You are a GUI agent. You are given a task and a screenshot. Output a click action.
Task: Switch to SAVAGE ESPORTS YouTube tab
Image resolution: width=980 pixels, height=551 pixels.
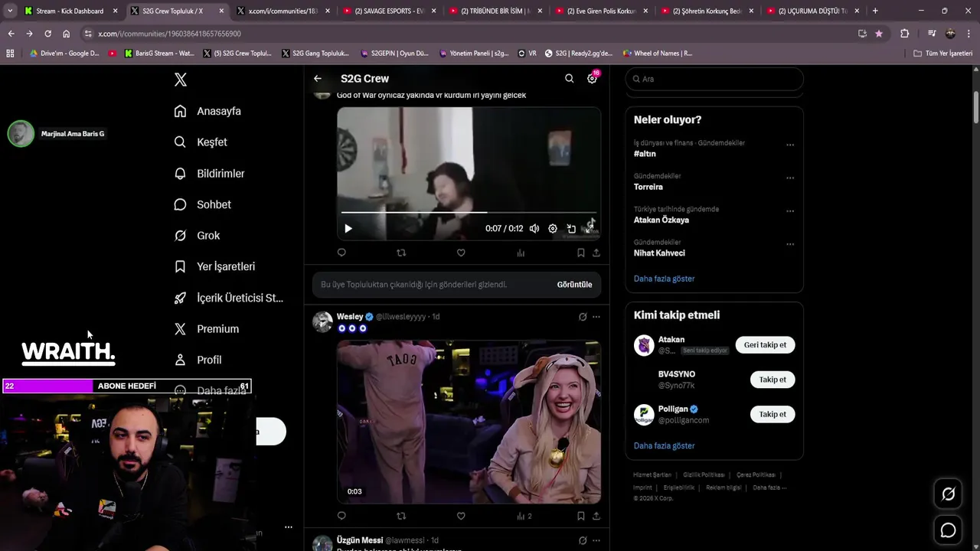tap(389, 11)
